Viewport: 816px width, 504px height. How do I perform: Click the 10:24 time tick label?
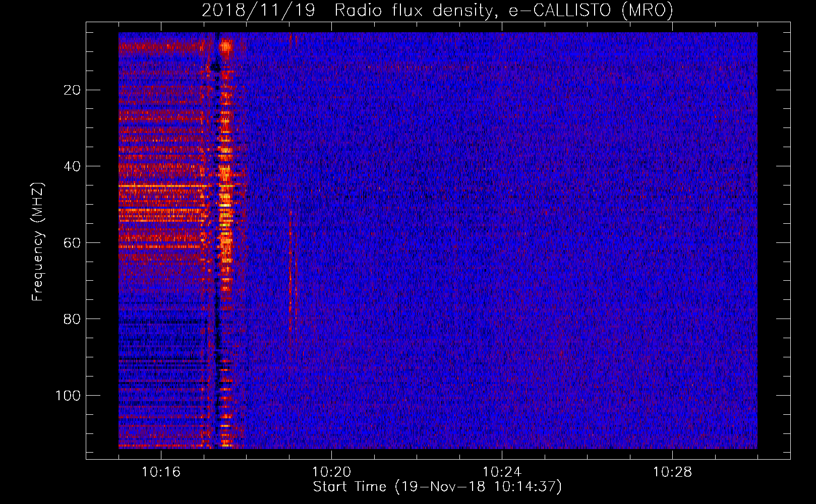click(502, 472)
